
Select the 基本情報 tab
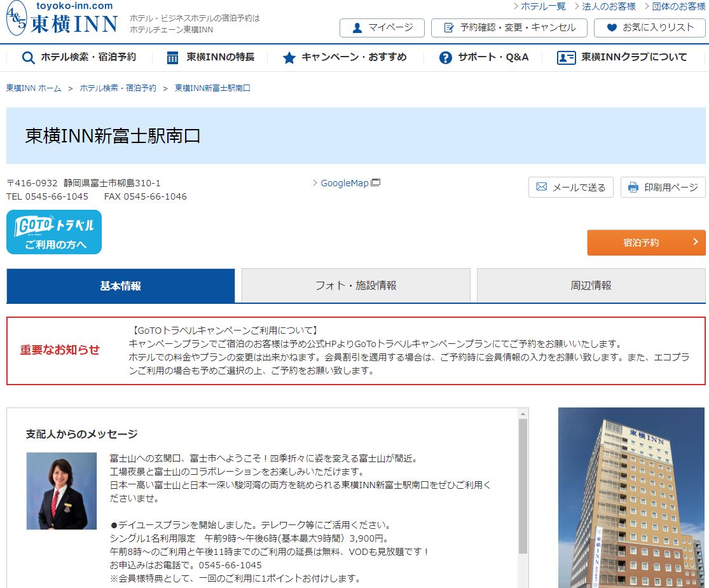pos(120,285)
